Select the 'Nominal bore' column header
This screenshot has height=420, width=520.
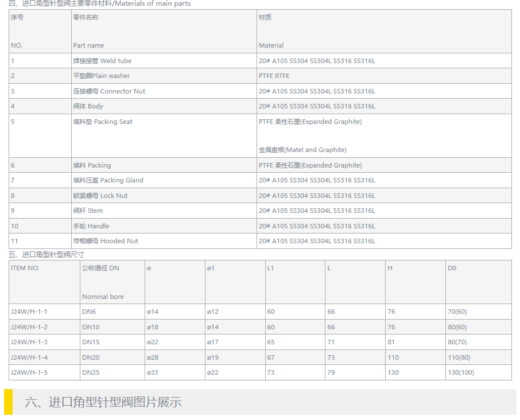103,297
